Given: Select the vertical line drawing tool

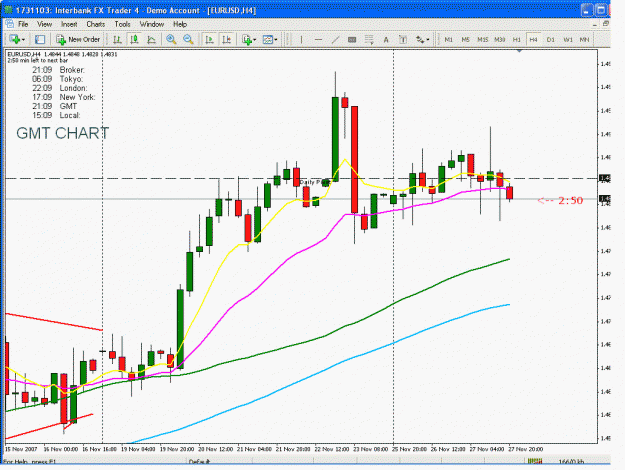Looking at the screenshot, I should click(x=301, y=39).
